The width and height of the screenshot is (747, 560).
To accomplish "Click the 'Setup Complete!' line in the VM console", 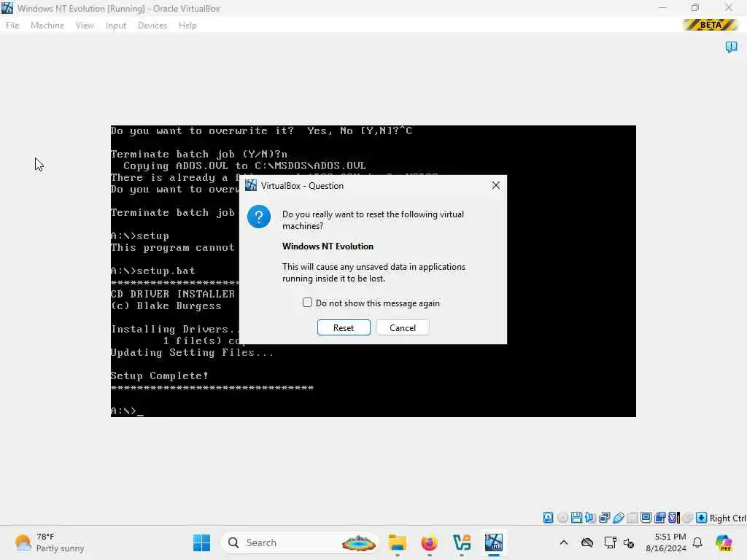I will [x=160, y=376].
